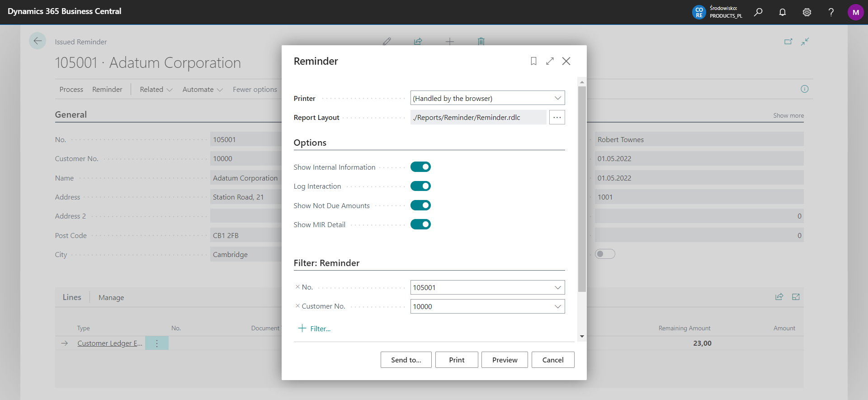Bookmark the Reminder dialog

[533, 61]
